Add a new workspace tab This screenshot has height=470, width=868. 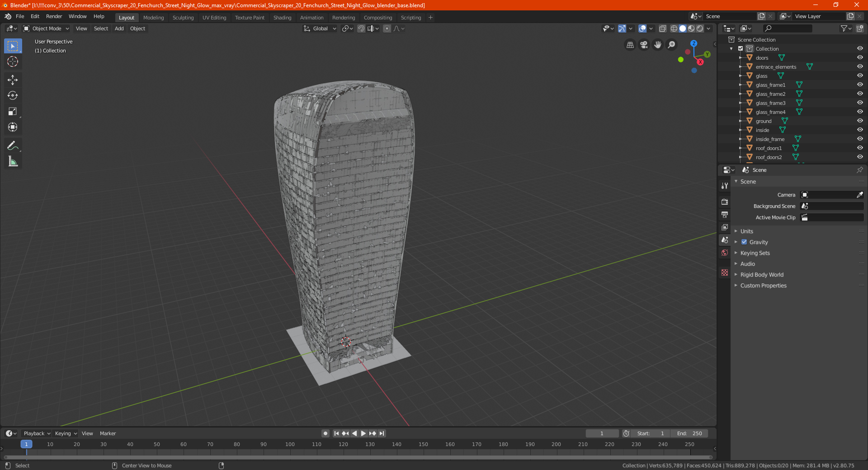[430, 18]
